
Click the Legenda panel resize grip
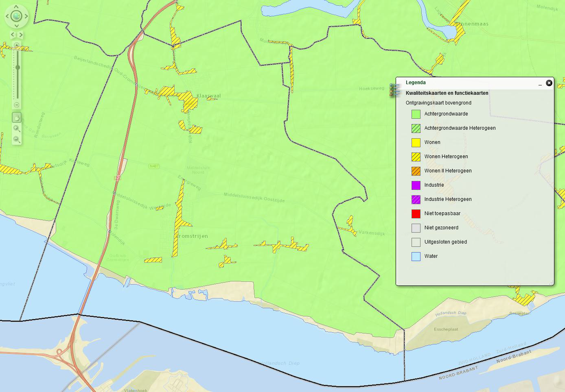pos(551,283)
